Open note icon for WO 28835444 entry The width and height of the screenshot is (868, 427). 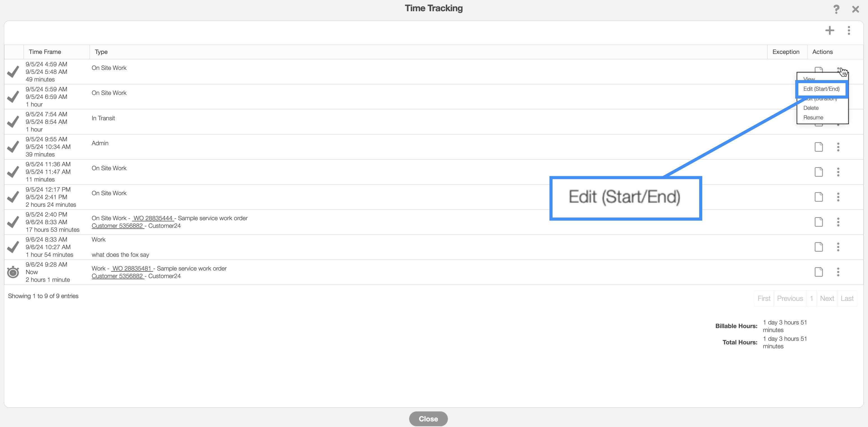click(819, 222)
